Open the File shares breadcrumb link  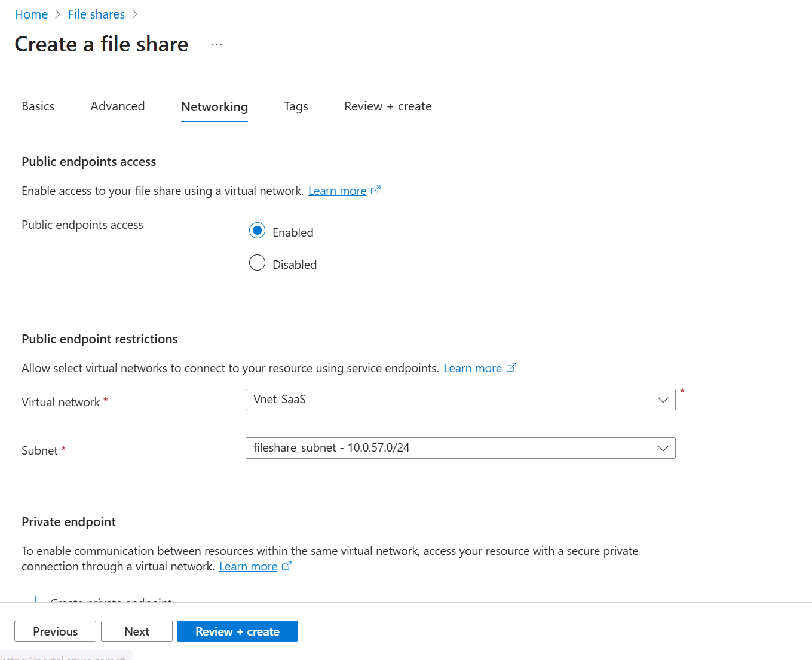tap(96, 14)
